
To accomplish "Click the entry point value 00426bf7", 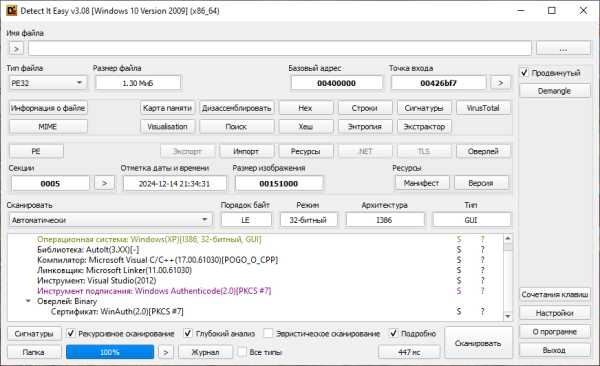I will click(x=439, y=83).
